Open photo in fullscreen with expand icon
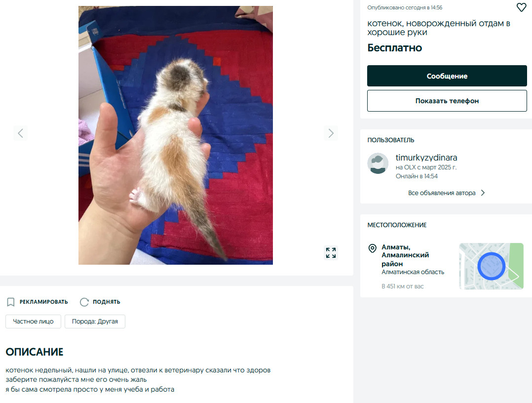The width and height of the screenshot is (532, 403). [x=331, y=253]
